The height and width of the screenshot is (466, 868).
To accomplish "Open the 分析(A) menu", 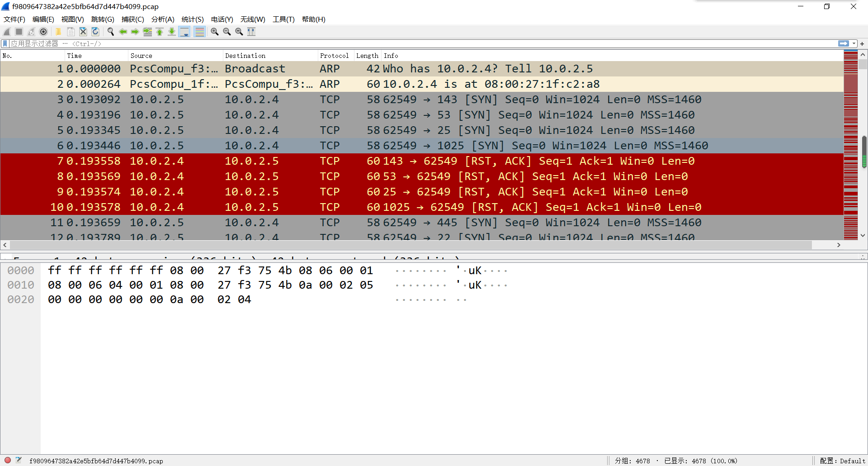I will [162, 19].
